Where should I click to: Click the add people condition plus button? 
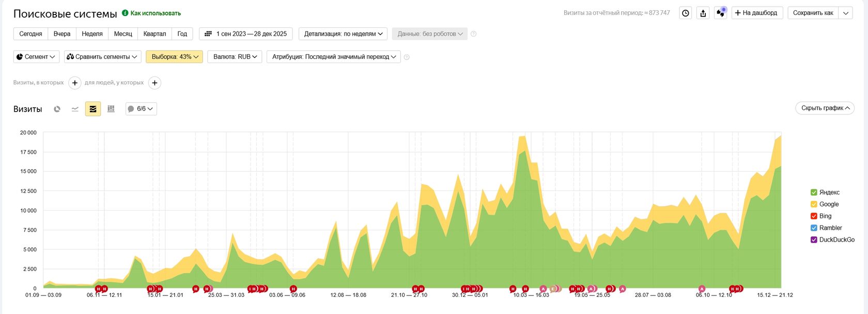(x=154, y=83)
